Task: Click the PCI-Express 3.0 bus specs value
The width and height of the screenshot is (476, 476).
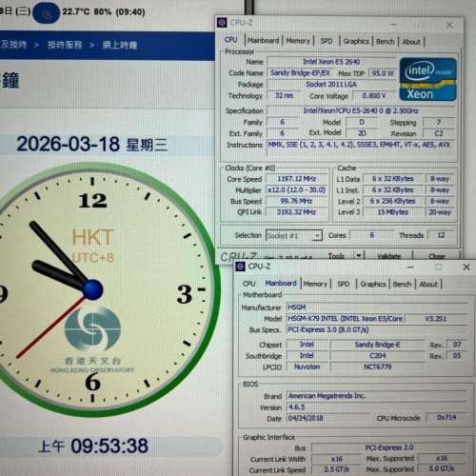Action: pos(377,330)
